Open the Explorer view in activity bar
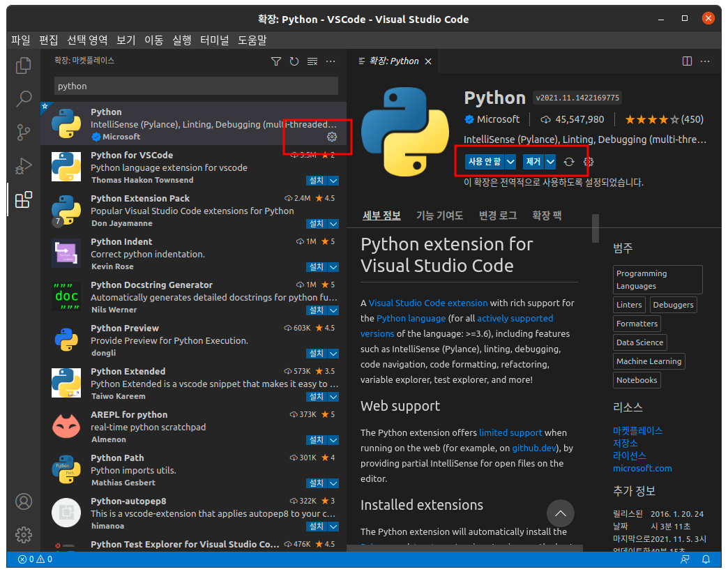Viewport: 728px width, 574px height. [x=23, y=66]
